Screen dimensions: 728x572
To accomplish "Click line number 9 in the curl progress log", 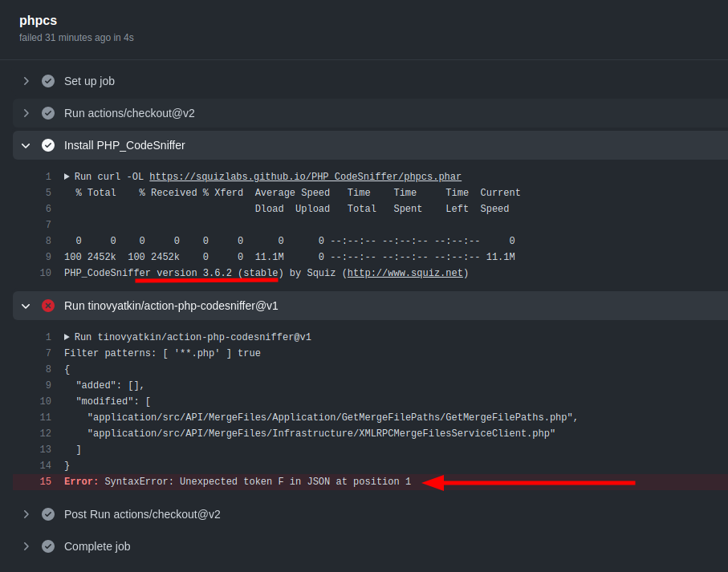I will [48, 257].
